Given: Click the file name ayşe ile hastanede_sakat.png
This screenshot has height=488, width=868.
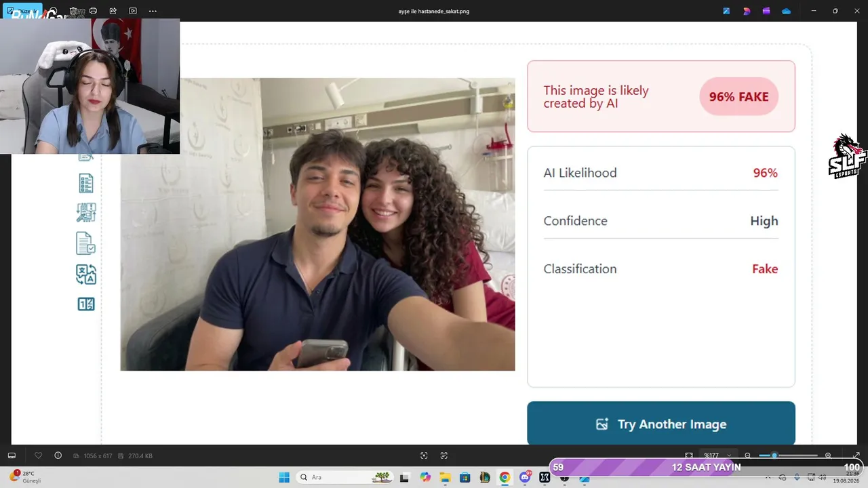Looking at the screenshot, I should (x=434, y=11).
